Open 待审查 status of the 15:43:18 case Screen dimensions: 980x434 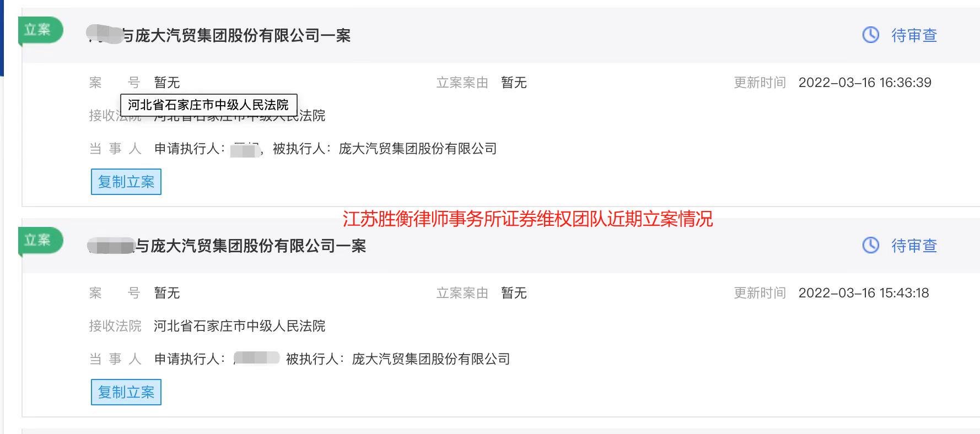click(x=914, y=246)
